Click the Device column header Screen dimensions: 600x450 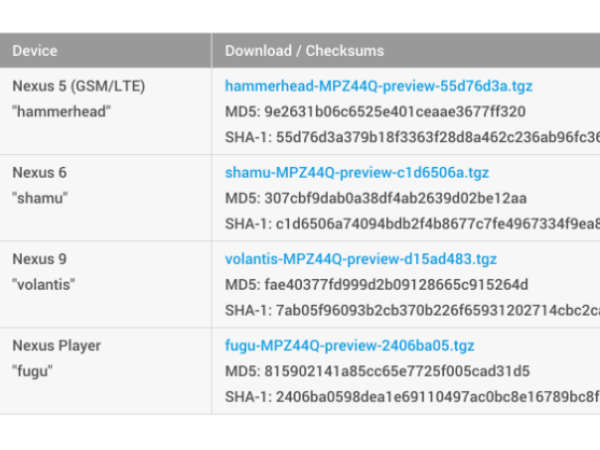click(35, 50)
